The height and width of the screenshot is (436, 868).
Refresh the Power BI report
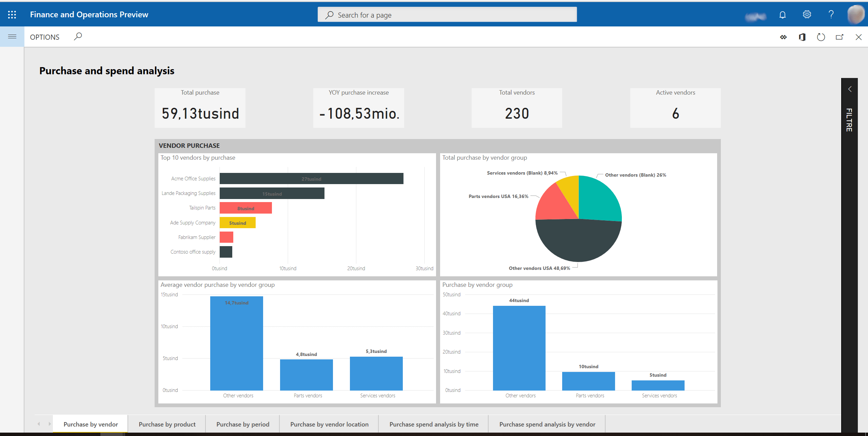click(821, 37)
